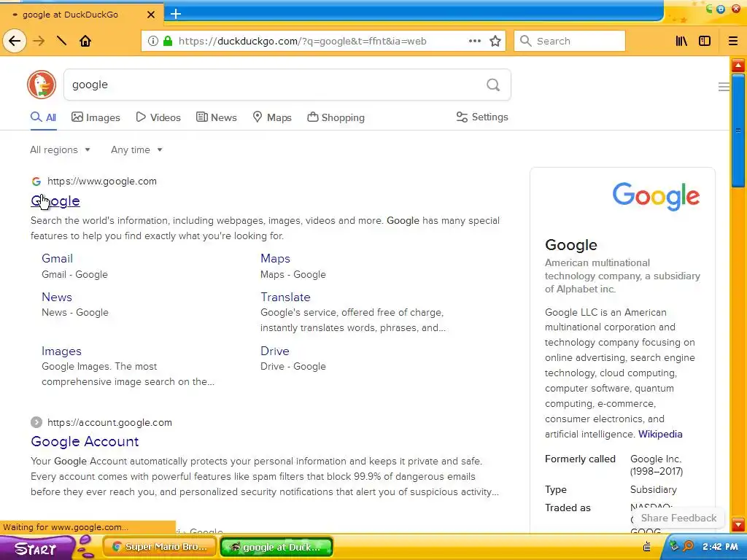
Task: Click the green padlock security icon
Action: click(168, 41)
